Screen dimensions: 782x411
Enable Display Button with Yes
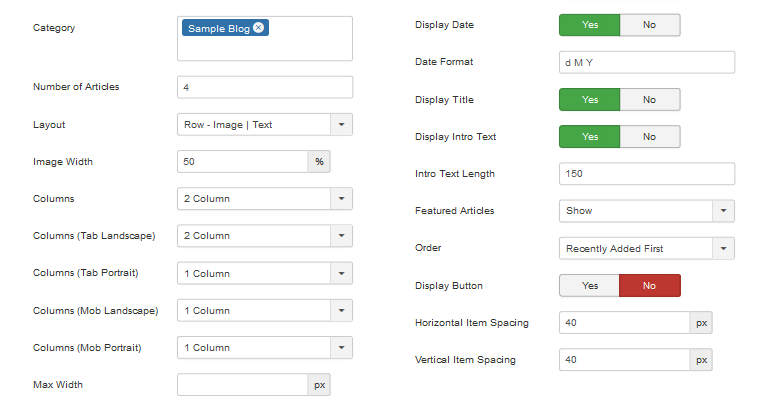click(590, 286)
